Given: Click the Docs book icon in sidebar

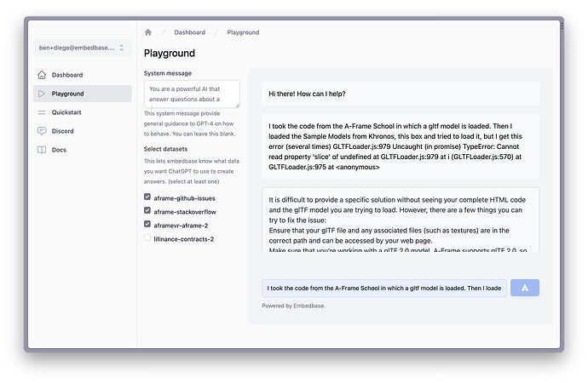Looking at the screenshot, I should [x=42, y=150].
